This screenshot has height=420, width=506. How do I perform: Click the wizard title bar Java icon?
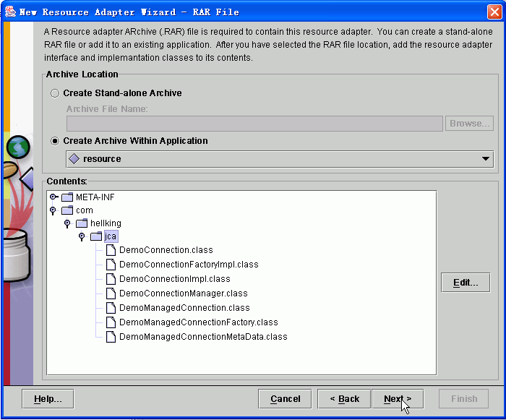pyautogui.click(x=10, y=12)
